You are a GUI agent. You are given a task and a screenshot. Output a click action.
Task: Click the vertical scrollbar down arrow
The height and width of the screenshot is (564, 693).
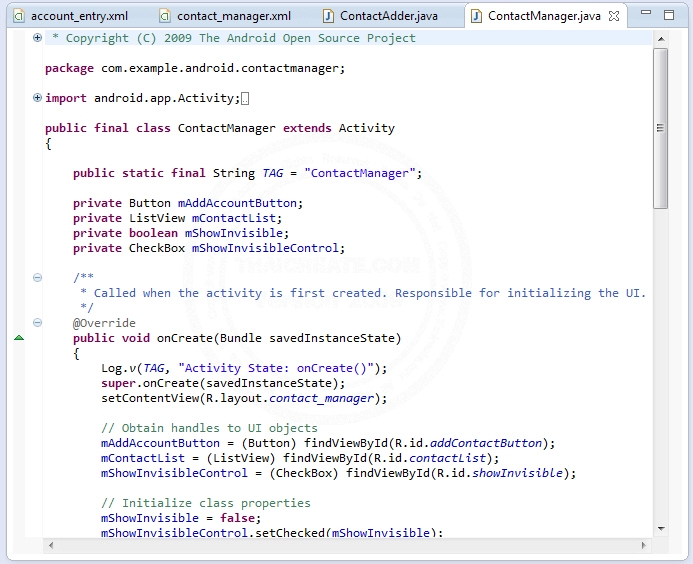click(661, 529)
